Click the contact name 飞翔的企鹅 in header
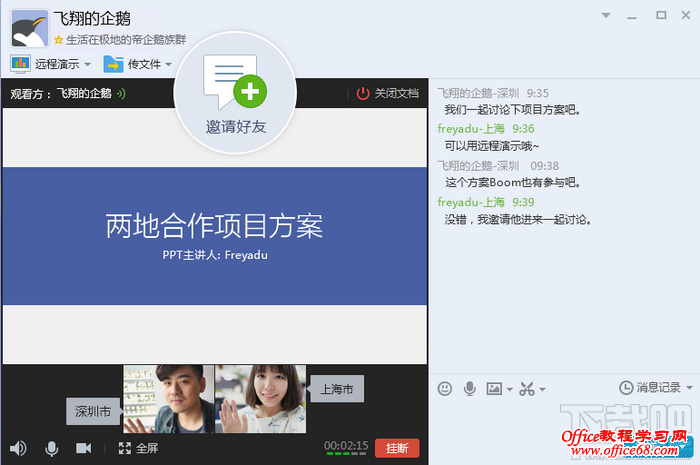The height and width of the screenshot is (465, 700). click(92, 19)
